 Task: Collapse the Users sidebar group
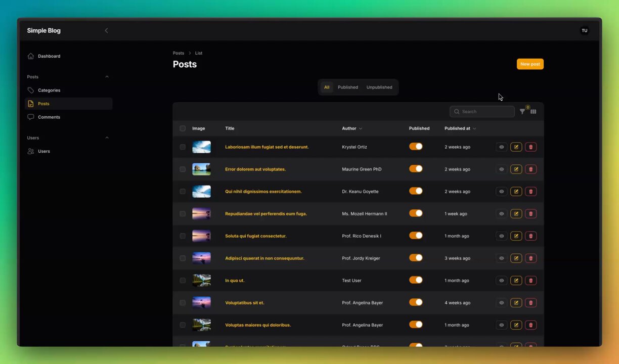pyautogui.click(x=107, y=138)
